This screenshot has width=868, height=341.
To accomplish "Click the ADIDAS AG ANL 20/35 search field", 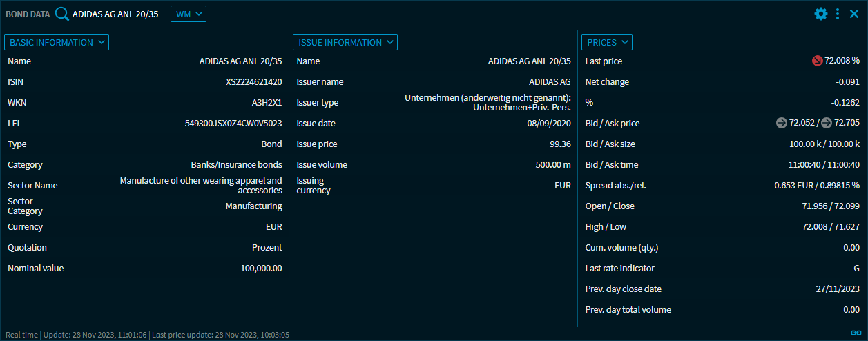I will 115,14.
